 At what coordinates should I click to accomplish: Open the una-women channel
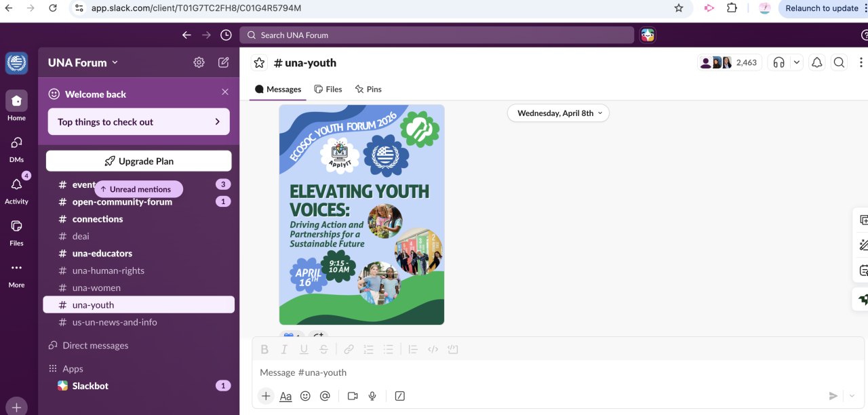pos(138,288)
